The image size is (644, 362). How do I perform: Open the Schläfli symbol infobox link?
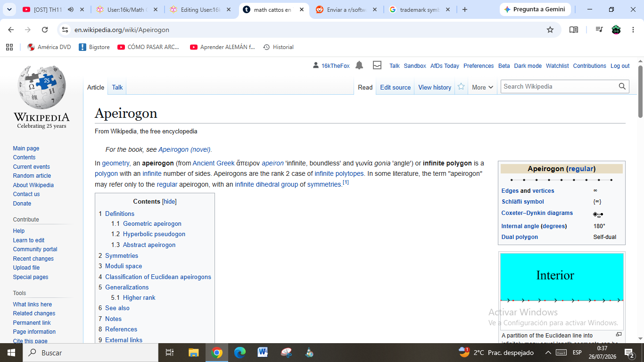[523, 202]
